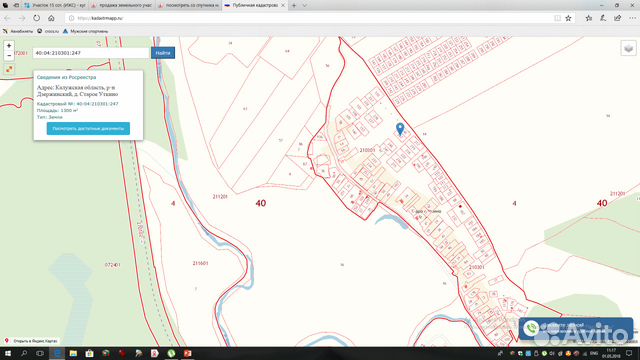Click the 211601 district label on map
Viewport: 640px width, 360px height.
(200, 264)
